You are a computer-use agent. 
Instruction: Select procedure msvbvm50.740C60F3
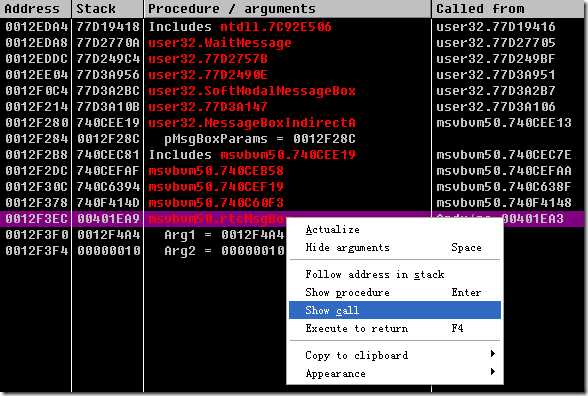click(x=216, y=203)
